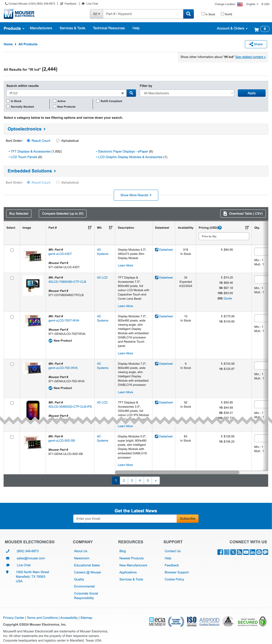Viewport: 272px width, 644px height.
Task: Expand Show More Results
Action: 136,195
